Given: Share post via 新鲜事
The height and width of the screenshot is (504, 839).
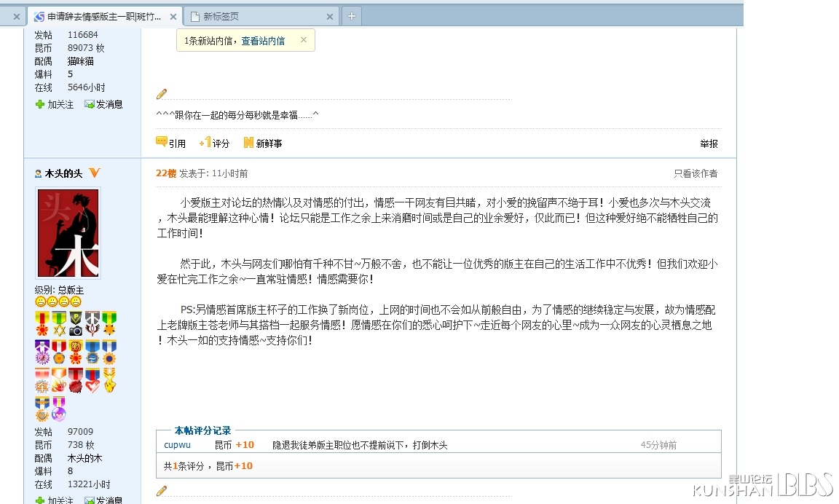Looking at the screenshot, I should click(263, 143).
